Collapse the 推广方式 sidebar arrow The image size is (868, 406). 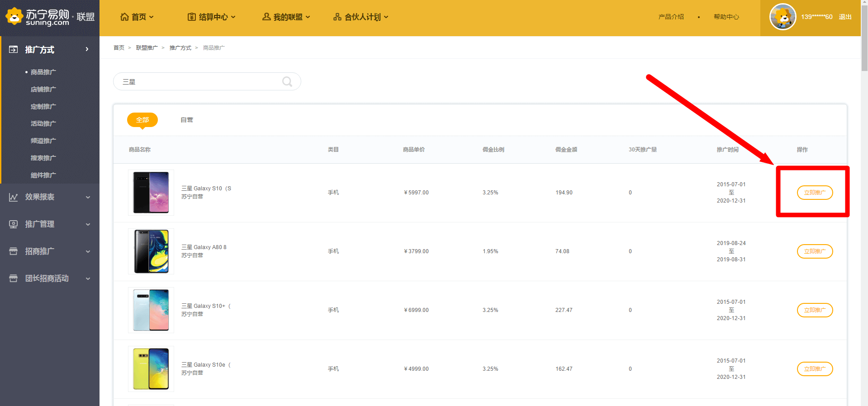point(87,49)
